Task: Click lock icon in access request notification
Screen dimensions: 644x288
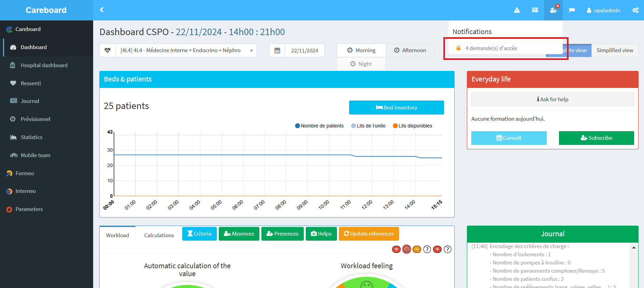Action: tap(458, 48)
